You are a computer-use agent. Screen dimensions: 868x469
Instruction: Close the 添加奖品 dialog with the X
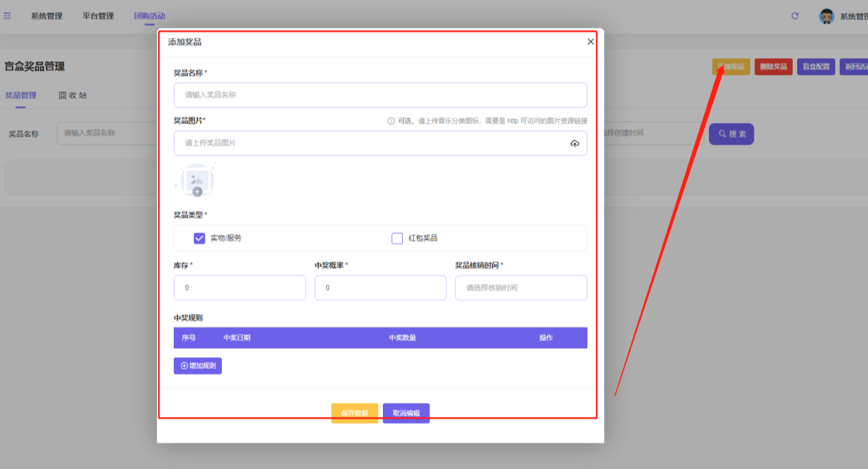tap(590, 41)
